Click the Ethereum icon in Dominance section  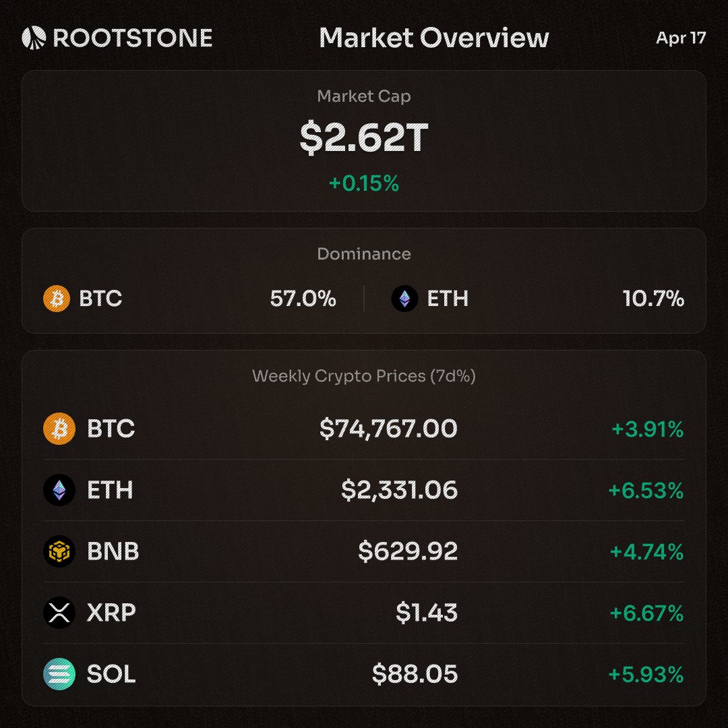point(404,298)
